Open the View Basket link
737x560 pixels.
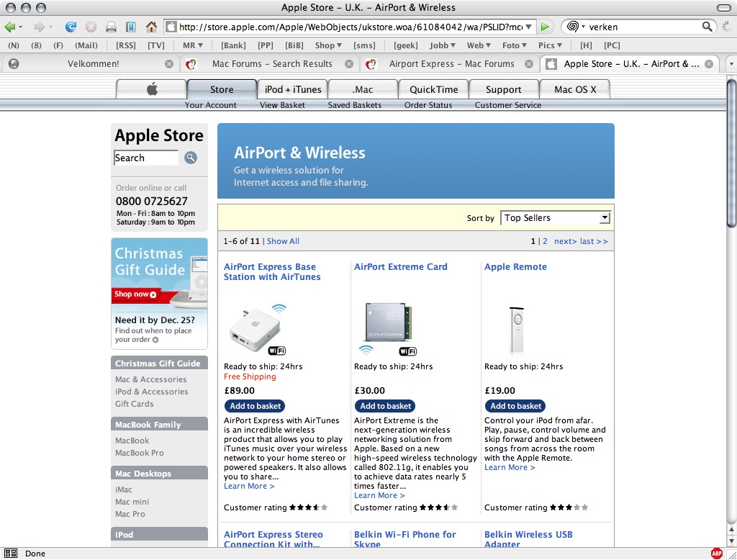(282, 105)
